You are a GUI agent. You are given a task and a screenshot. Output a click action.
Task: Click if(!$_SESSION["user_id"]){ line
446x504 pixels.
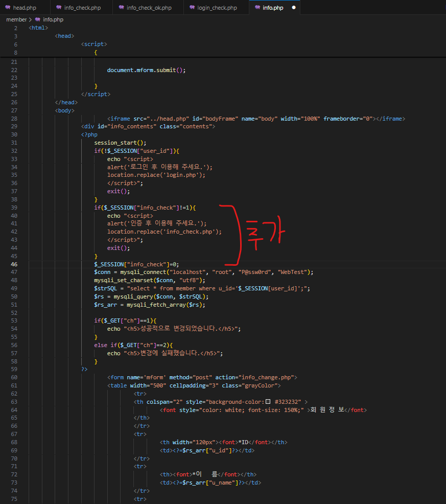pyautogui.click(x=136, y=151)
